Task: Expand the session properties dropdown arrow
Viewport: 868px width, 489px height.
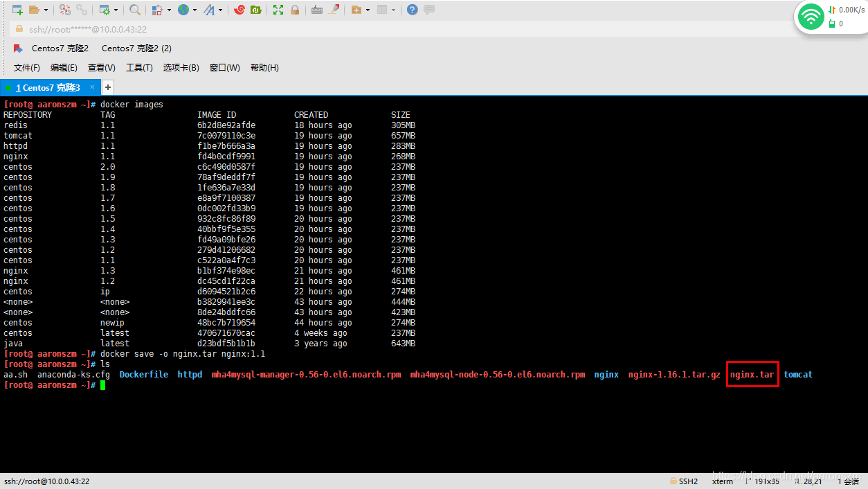Action: click(x=115, y=10)
